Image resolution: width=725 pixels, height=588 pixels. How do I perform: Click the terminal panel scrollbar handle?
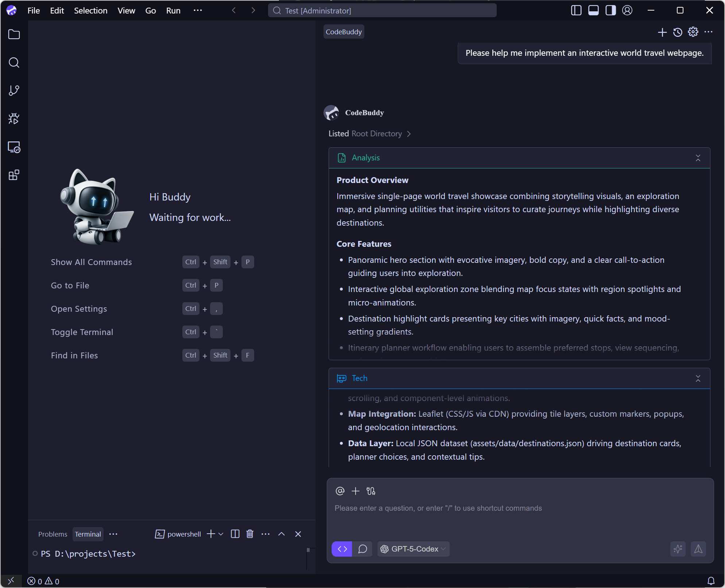[x=308, y=550]
